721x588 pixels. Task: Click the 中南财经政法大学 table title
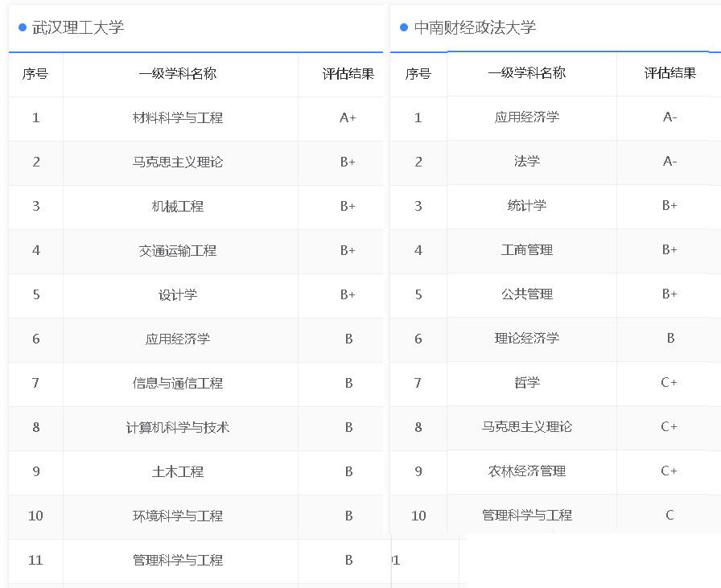[x=475, y=27]
